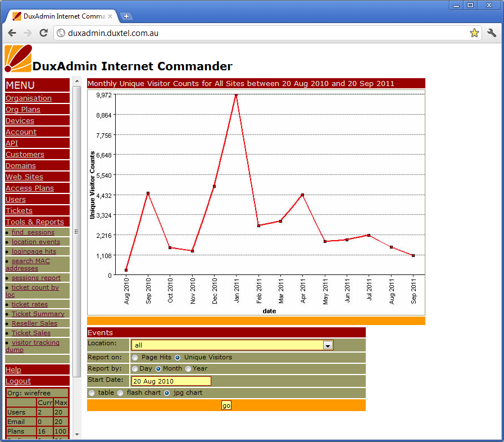
Task: Click the Jul 2011 chart data point
Action: pyautogui.click(x=369, y=236)
